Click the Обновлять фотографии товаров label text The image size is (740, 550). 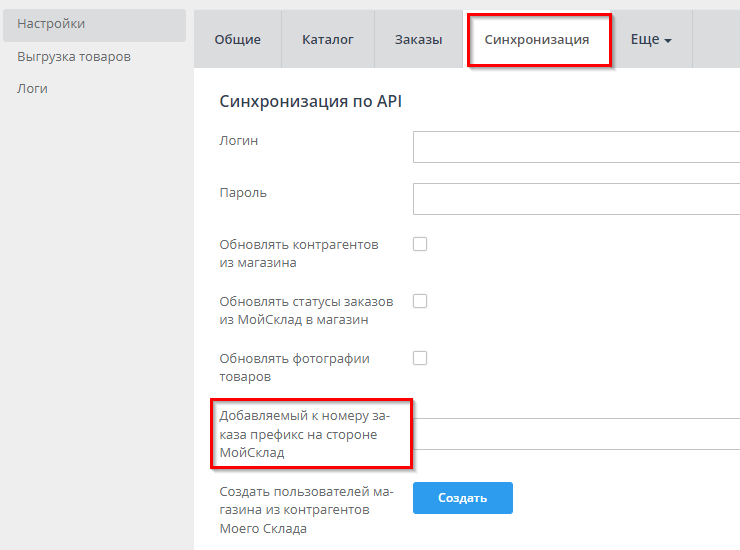point(295,368)
